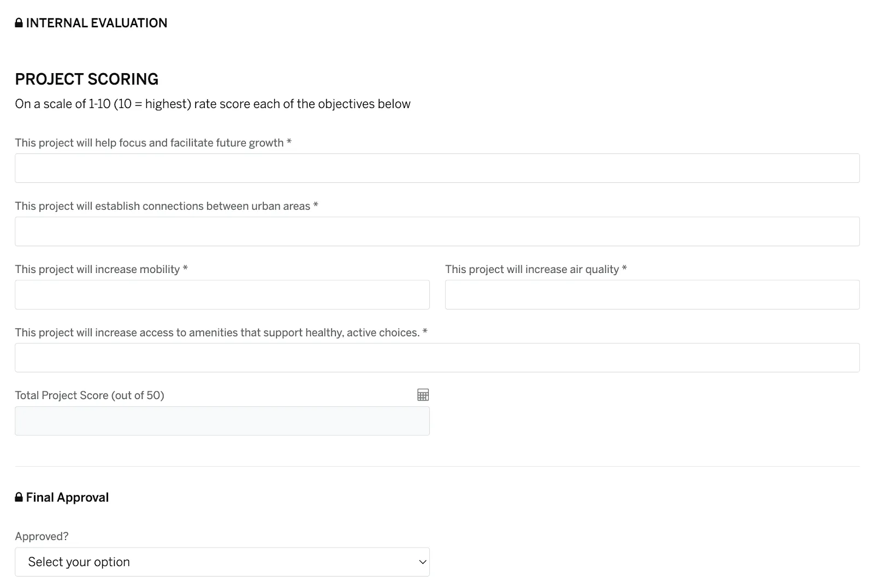Screen dimensions: 874x588
Task: Click into the increase mobility score box
Action: click(222, 295)
